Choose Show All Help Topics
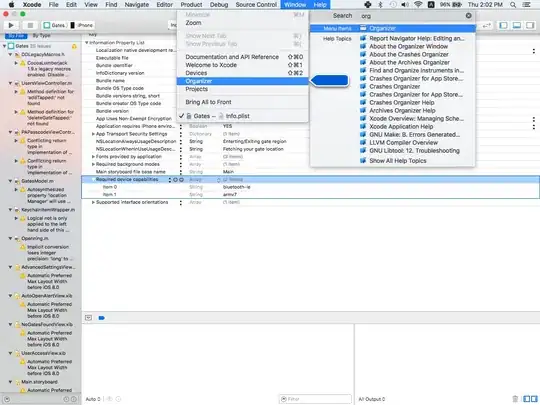This screenshot has width=540, height=405. [x=398, y=160]
